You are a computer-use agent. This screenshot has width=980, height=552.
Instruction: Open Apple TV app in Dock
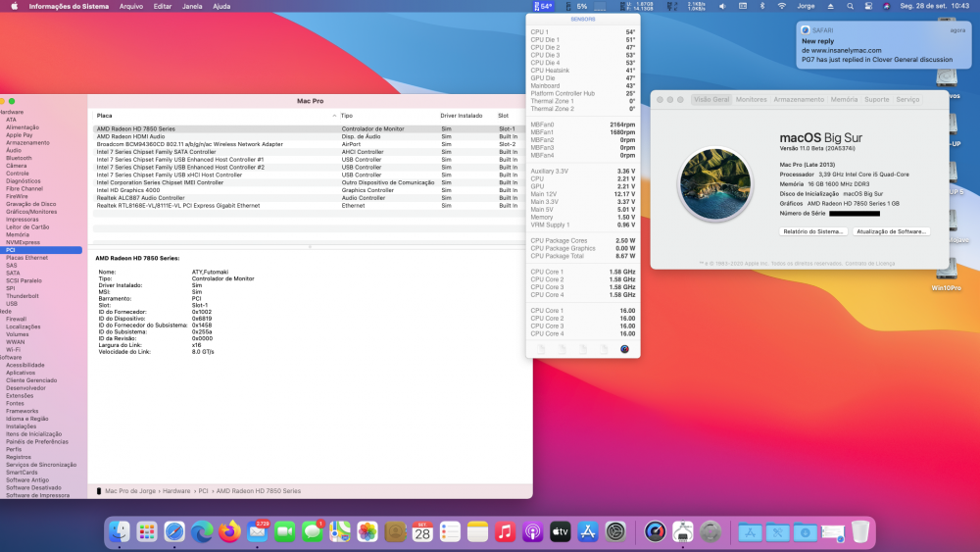pyautogui.click(x=560, y=532)
